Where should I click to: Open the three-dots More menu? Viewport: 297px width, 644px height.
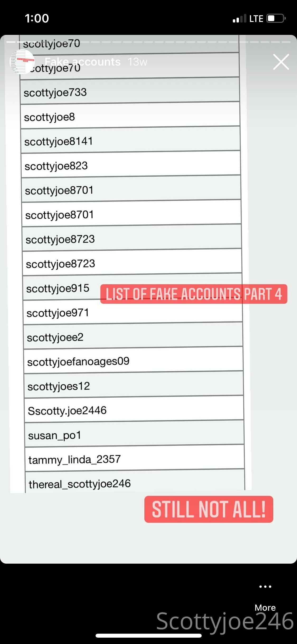point(265,586)
